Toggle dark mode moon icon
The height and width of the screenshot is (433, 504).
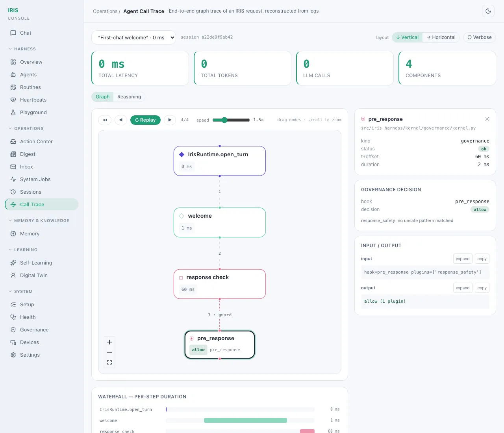pyautogui.click(x=488, y=11)
